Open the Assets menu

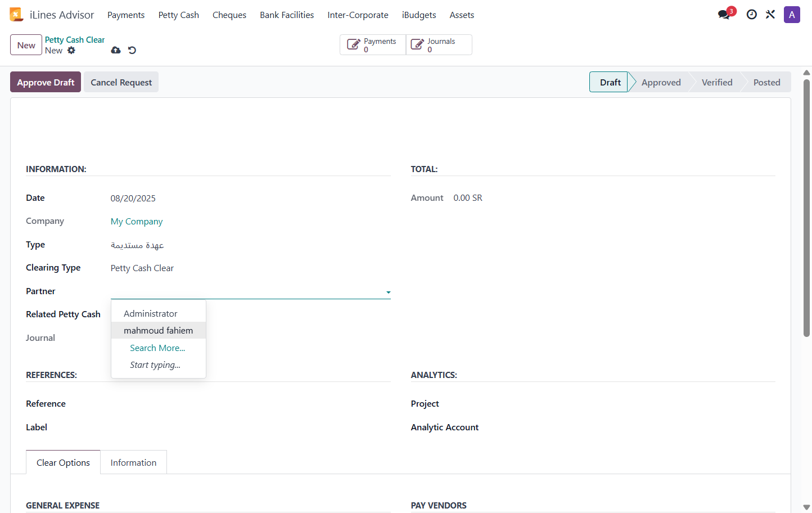tap(462, 15)
